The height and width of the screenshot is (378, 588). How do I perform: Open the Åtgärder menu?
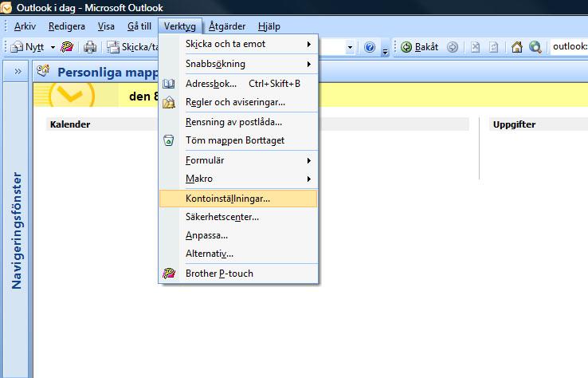coord(227,26)
